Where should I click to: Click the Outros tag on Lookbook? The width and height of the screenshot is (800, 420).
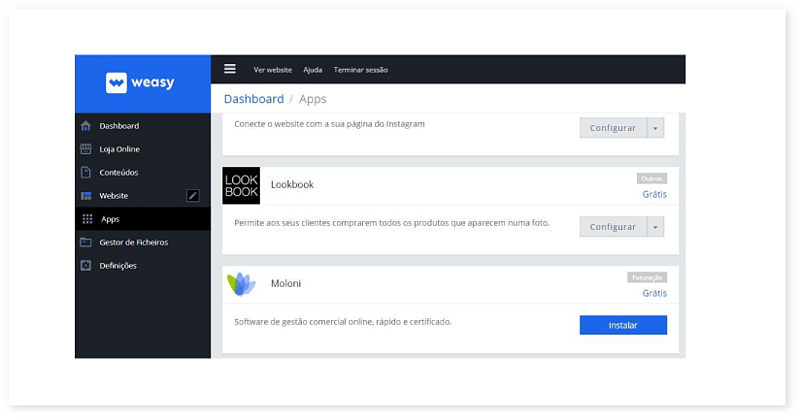(652, 179)
